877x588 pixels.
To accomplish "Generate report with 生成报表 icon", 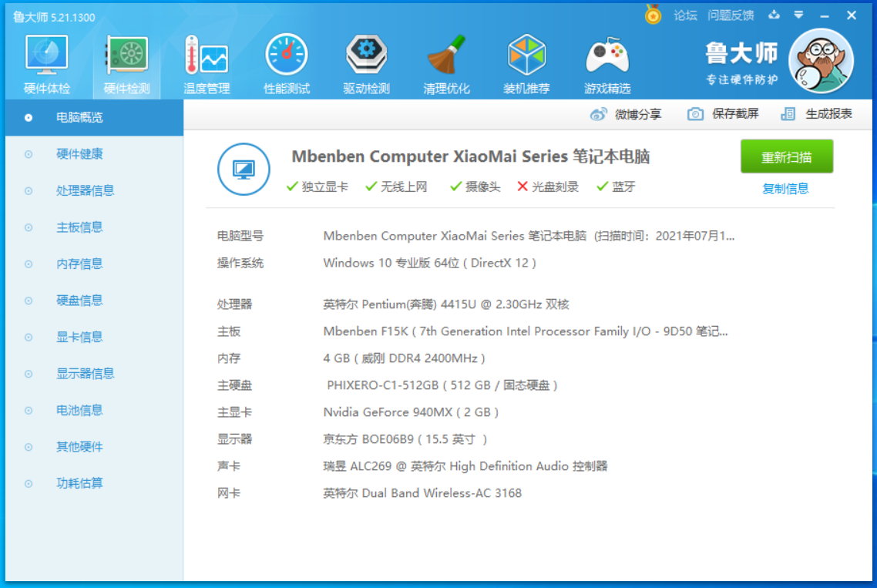I will tap(788, 114).
